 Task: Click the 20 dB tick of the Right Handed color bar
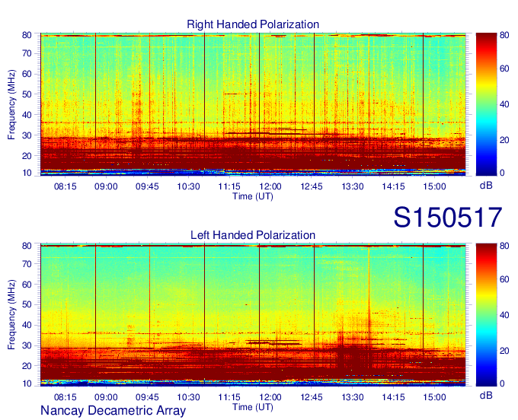[504, 140]
